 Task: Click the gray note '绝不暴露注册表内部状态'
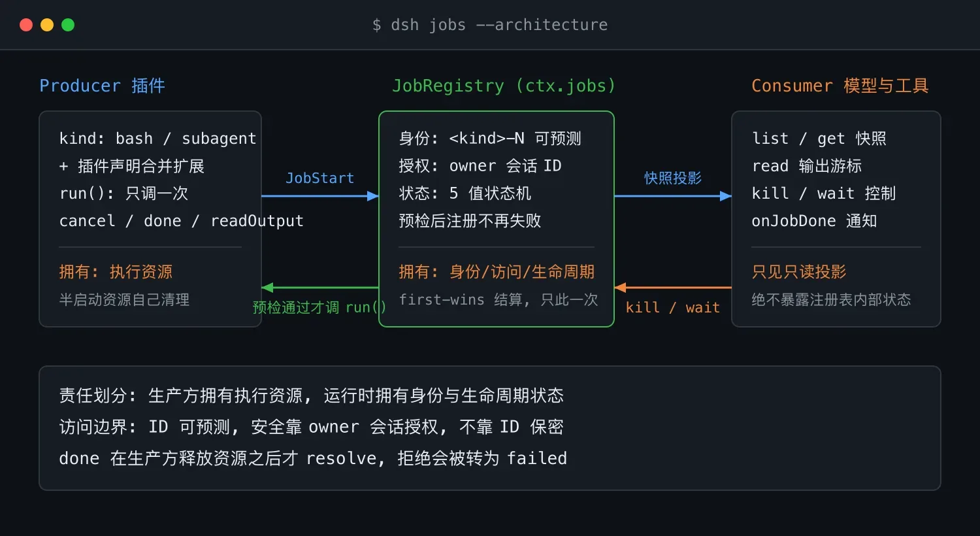point(831,299)
